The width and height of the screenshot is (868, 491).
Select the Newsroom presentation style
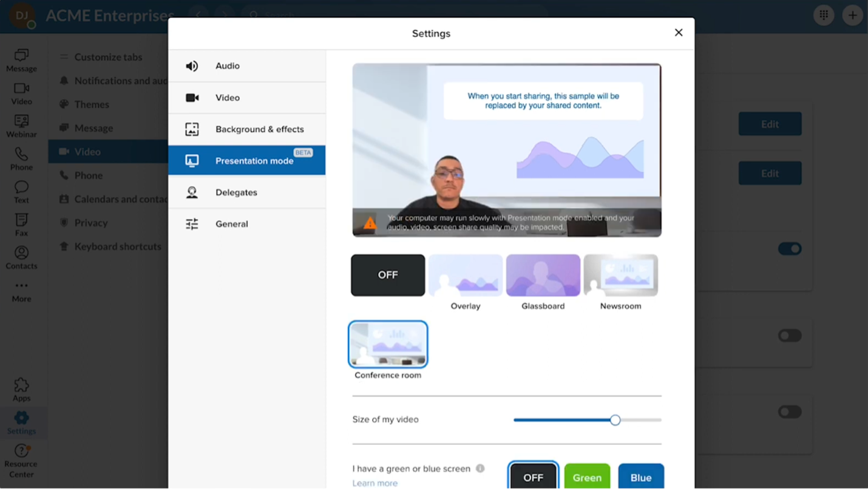(620, 275)
